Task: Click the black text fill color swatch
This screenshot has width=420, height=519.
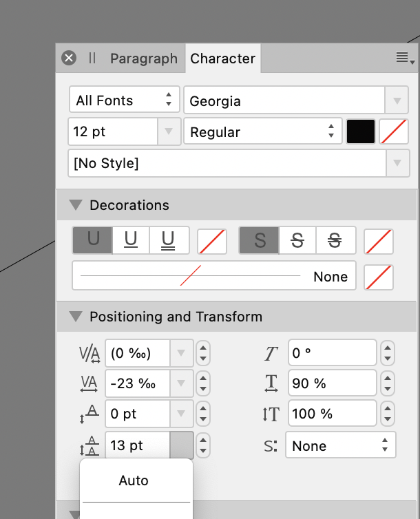Action: (361, 131)
